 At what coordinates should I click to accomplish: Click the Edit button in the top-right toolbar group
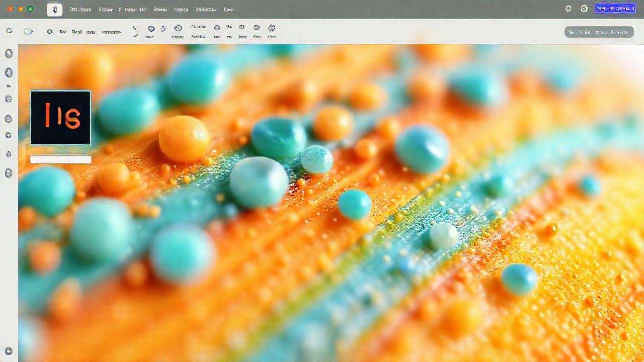586,32
